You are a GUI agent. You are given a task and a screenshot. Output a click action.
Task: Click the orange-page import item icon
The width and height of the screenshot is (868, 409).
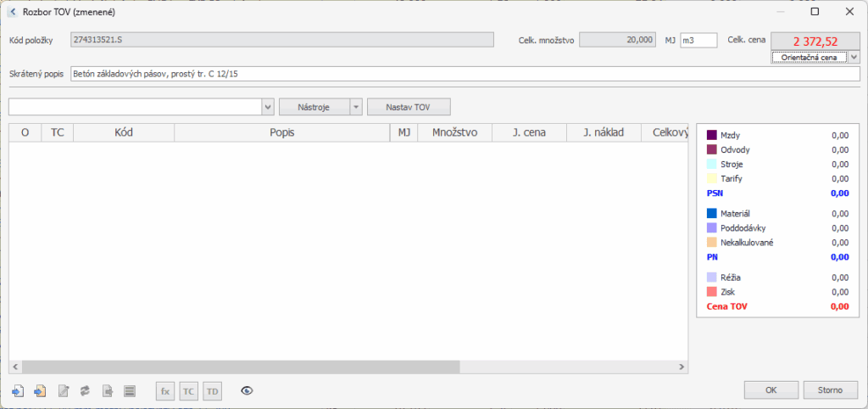(x=40, y=390)
